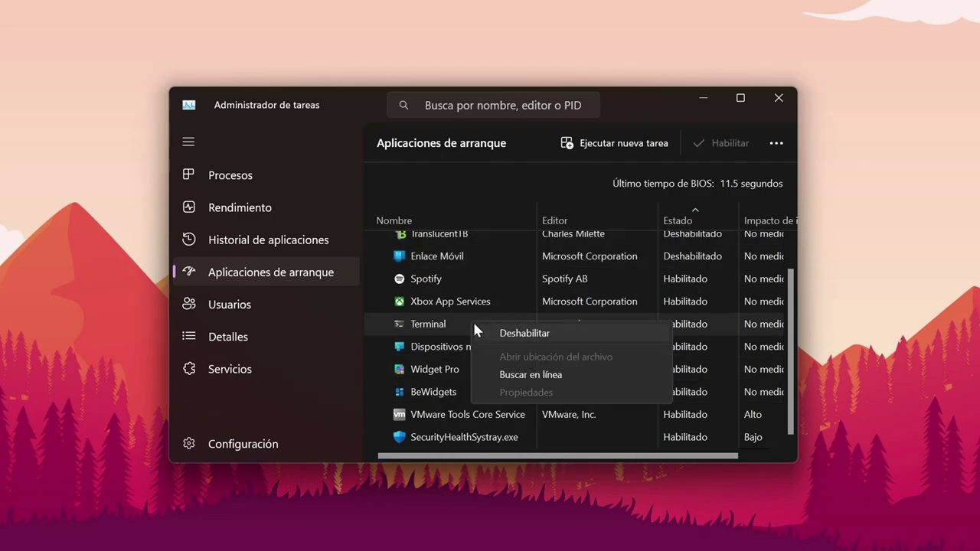Click the Detalles list icon
Screen dimensions: 980x551
[x=188, y=336]
